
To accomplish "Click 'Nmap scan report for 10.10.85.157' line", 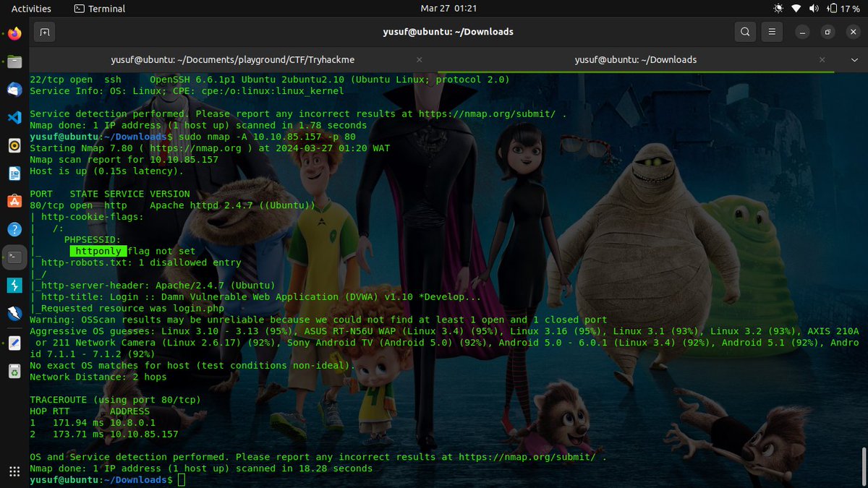I will [124, 160].
